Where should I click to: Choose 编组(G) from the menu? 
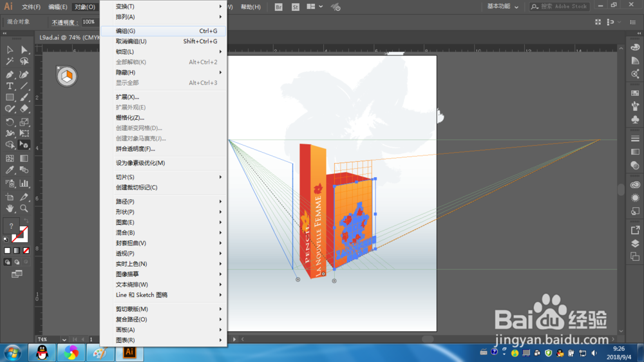point(164,31)
